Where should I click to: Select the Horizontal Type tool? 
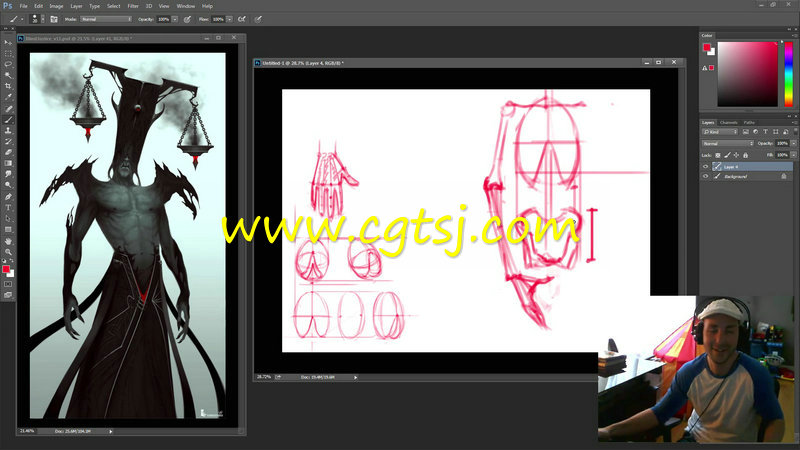8,208
